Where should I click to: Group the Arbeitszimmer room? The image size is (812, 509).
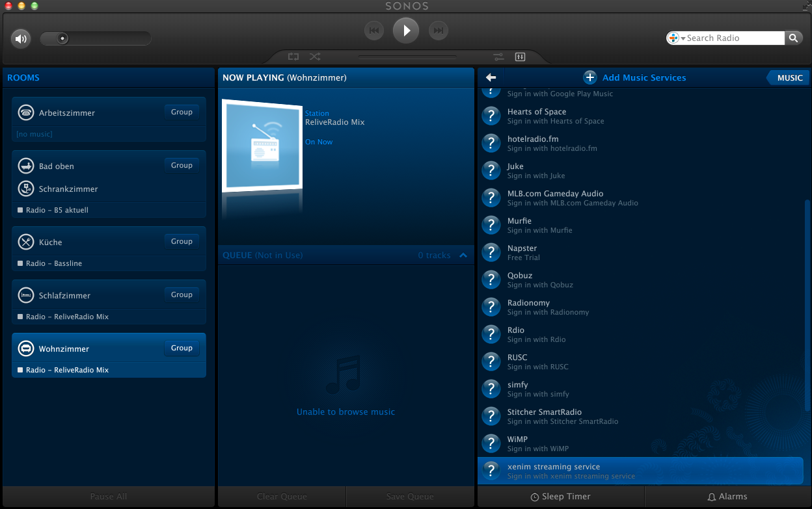pos(182,112)
